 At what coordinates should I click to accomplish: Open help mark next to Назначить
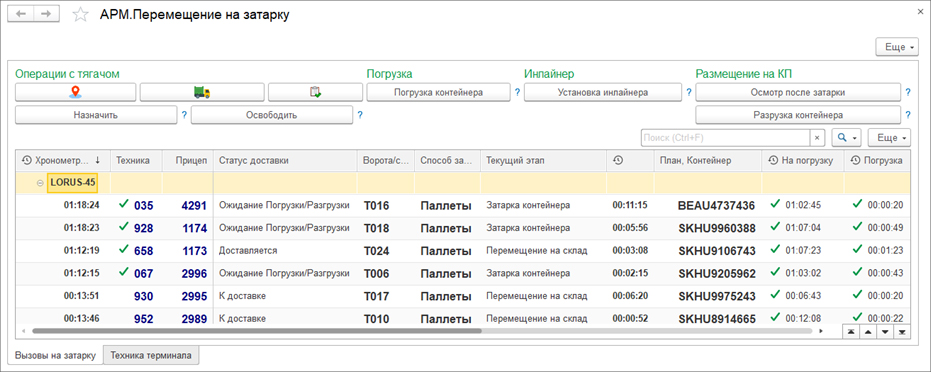click(x=184, y=115)
